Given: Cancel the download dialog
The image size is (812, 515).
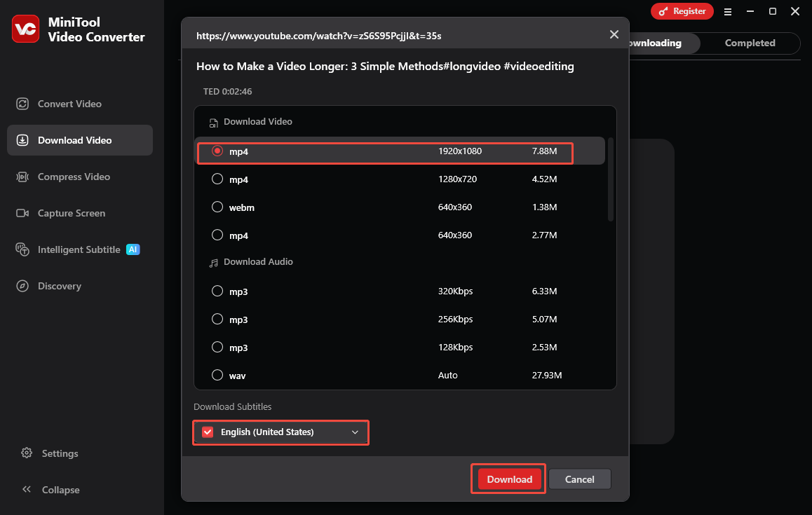Looking at the screenshot, I should (x=579, y=479).
